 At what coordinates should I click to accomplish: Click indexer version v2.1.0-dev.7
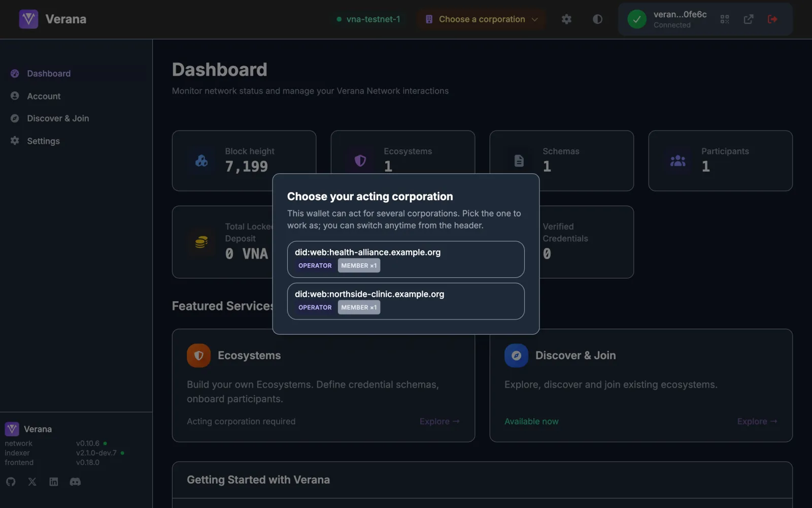[96, 453]
